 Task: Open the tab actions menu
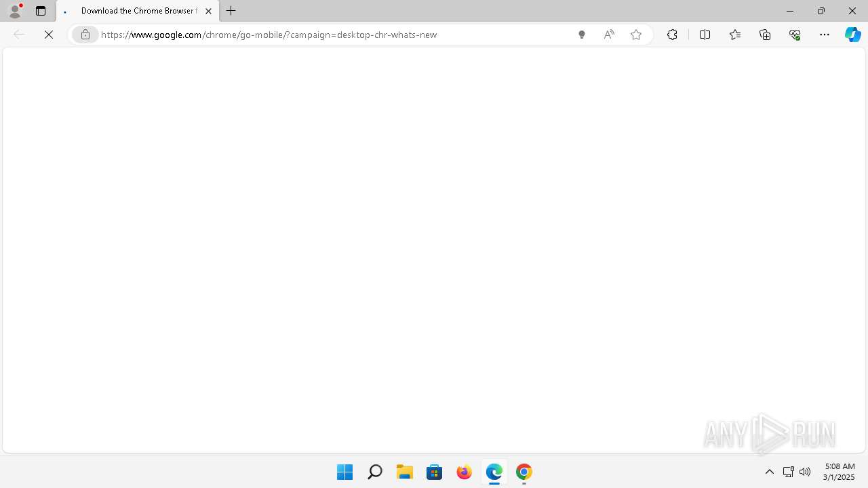(x=41, y=11)
